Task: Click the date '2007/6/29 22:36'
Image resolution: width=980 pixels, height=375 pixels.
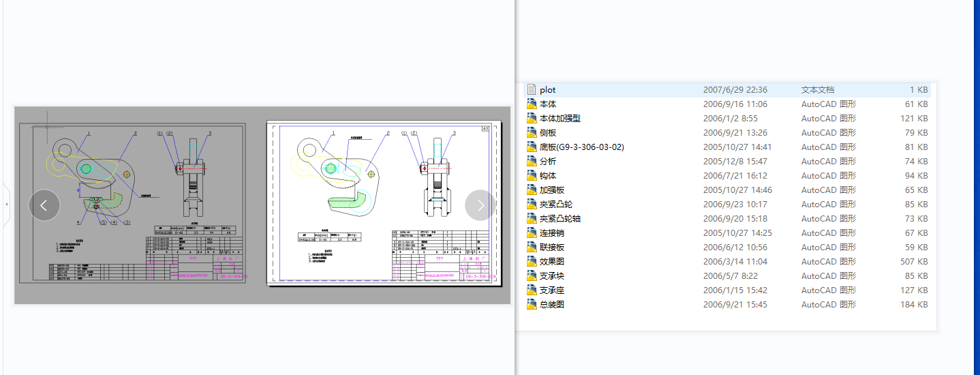Action: click(x=735, y=90)
